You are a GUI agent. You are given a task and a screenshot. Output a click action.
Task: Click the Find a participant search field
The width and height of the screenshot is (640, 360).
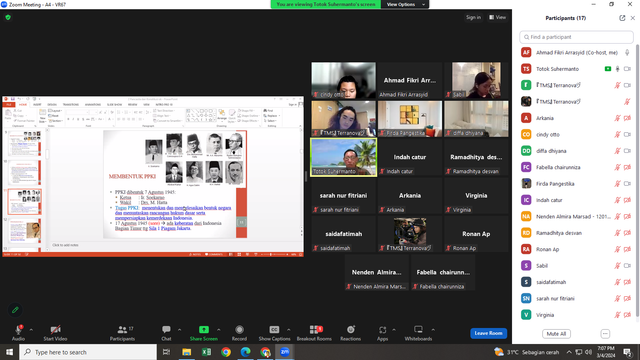tap(576, 37)
